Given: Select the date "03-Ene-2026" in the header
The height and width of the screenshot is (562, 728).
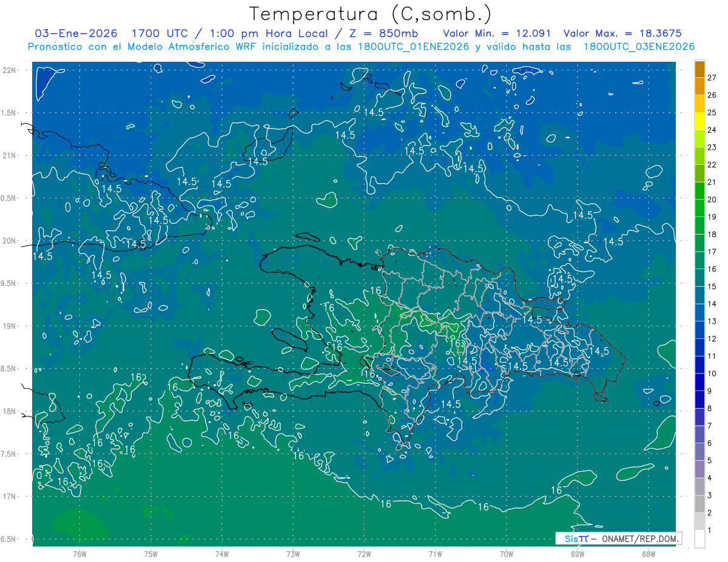Looking at the screenshot, I should click(76, 33).
